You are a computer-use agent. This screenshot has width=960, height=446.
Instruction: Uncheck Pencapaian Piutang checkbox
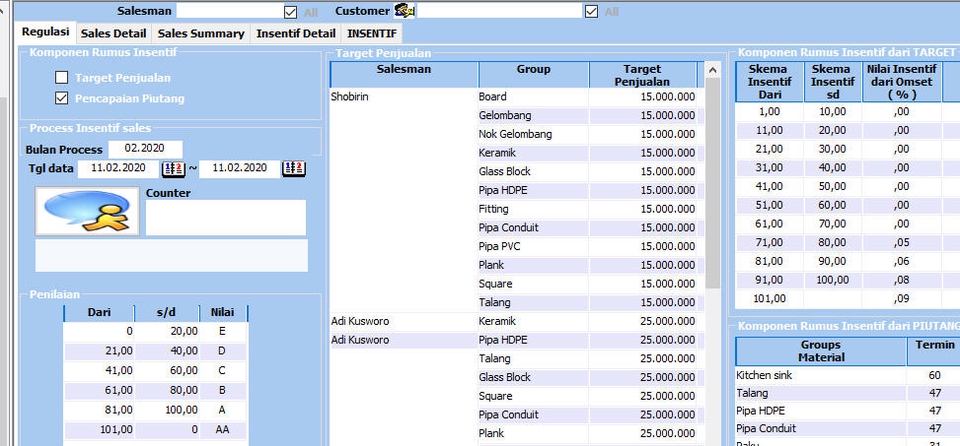click(x=61, y=98)
